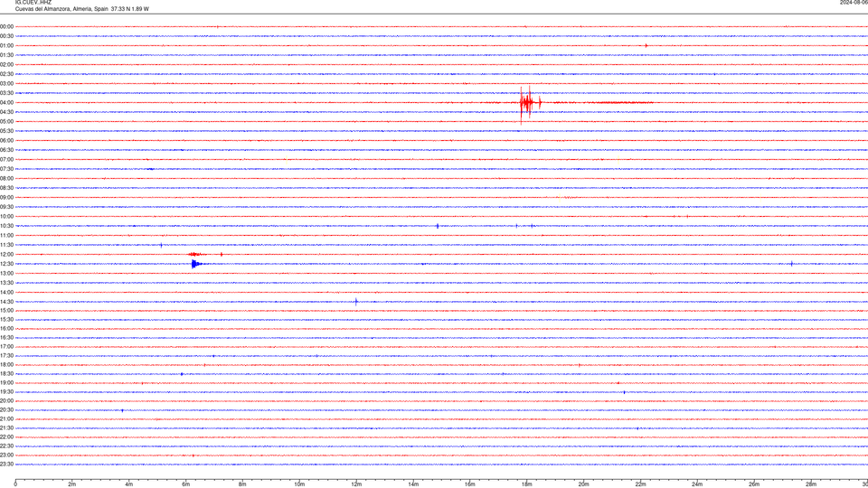The height and width of the screenshot is (488, 868).
Task: Click the 04:30 time label
Action: point(6,112)
